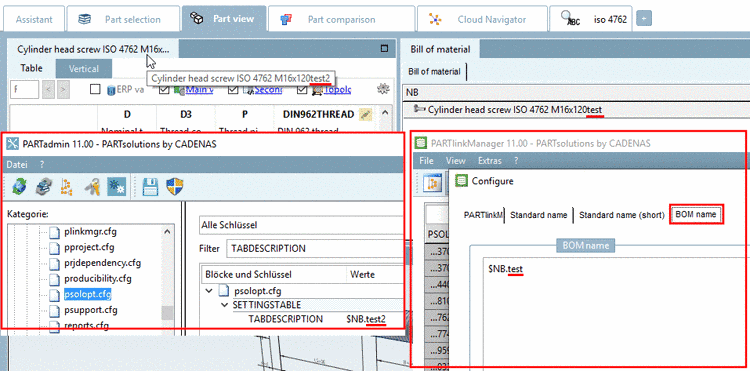750x371 pixels.
Task: Open the Alle Schlüssel dropdown
Action: point(301,225)
